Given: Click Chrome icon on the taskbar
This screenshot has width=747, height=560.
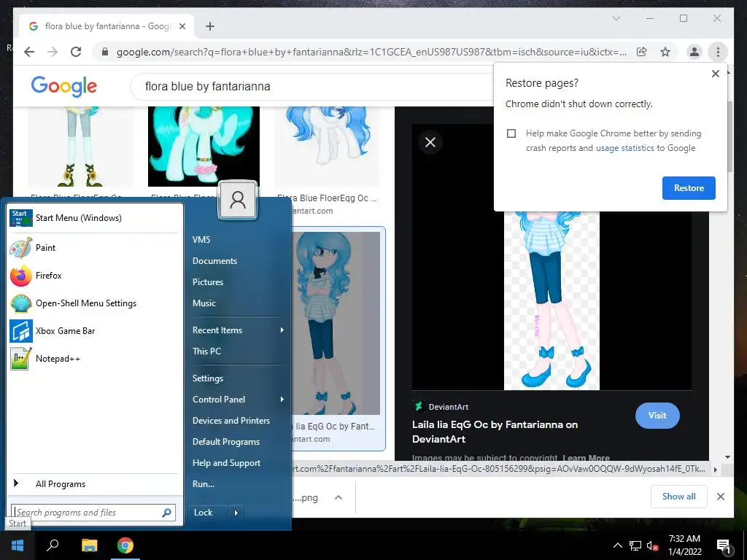Looking at the screenshot, I should pyautogui.click(x=125, y=545).
